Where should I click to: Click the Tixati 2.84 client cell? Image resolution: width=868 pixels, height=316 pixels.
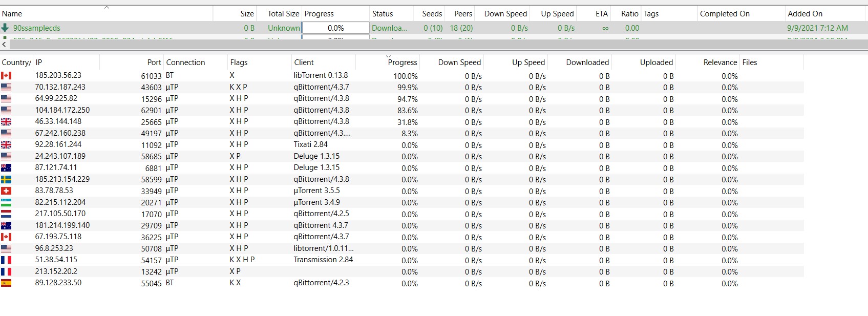tap(310, 144)
